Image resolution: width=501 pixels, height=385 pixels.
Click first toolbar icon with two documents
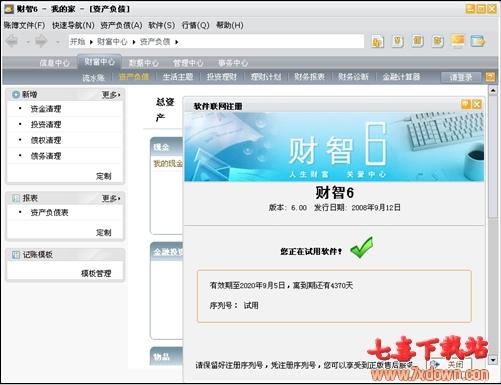377,42
